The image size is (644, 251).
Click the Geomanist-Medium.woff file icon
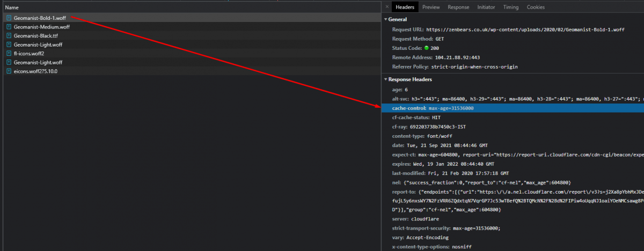[9, 27]
